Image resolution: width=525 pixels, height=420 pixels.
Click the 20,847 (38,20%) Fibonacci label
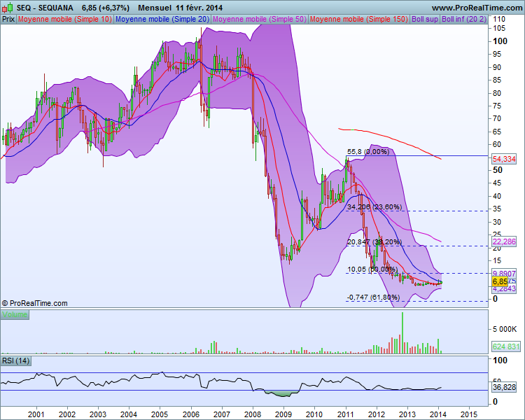[x=374, y=241]
